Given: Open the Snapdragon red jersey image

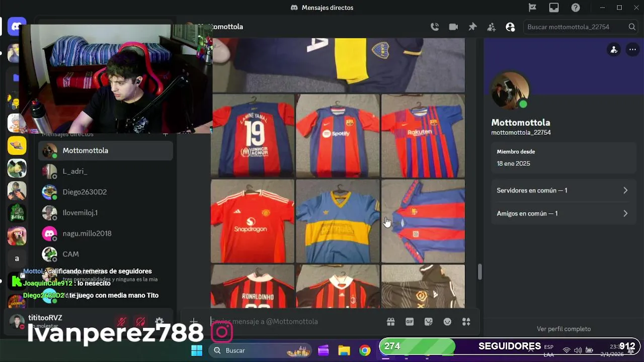Looking at the screenshot, I should pyautogui.click(x=253, y=221).
